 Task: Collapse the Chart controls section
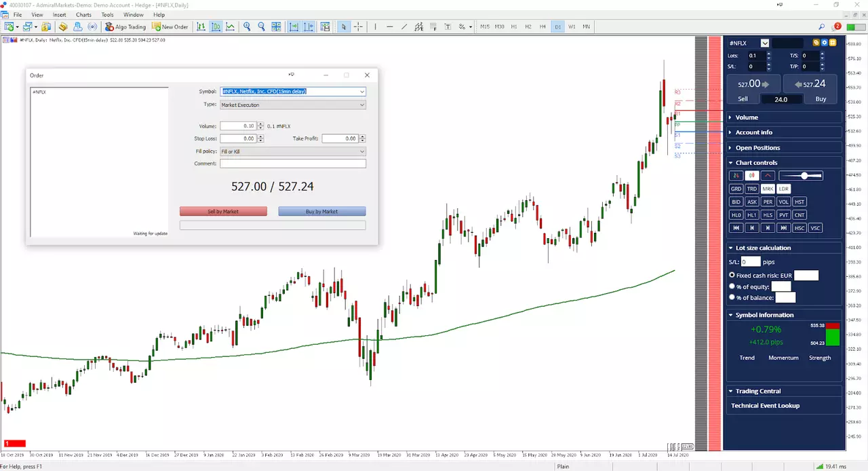tap(783, 162)
